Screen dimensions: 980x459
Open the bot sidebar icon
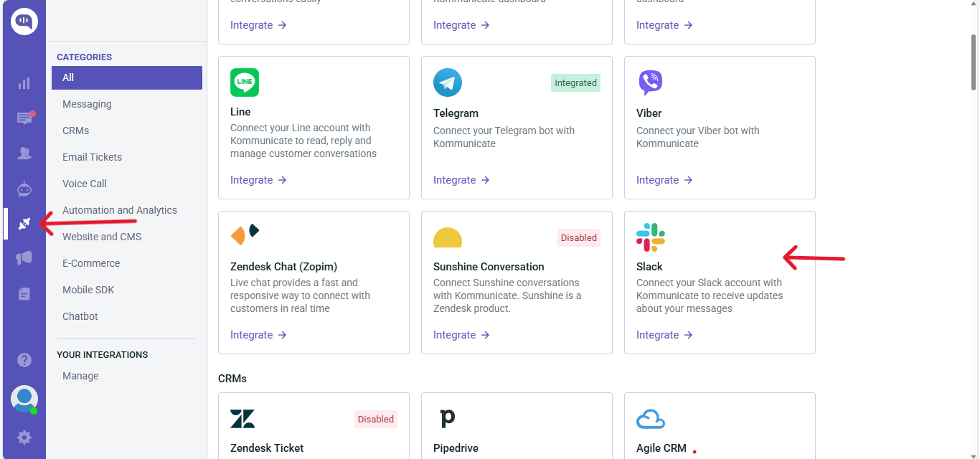click(x=24, y=189)
